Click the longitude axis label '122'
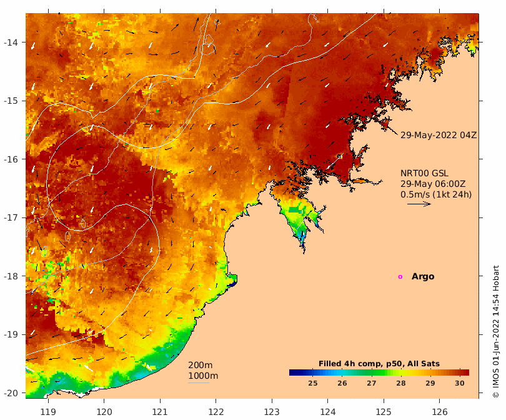 point(216,412)
